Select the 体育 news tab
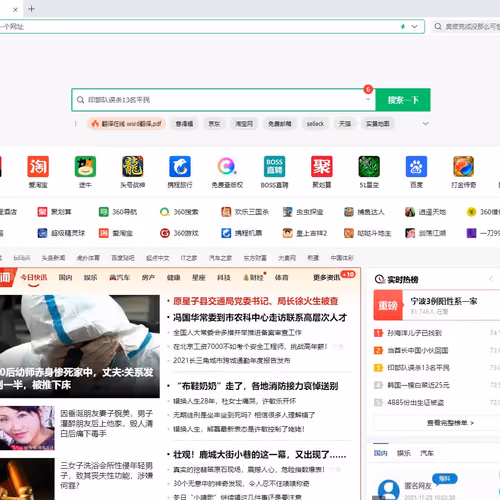Image resolution: width=500 pixels, height=500 pixels. click(x=282, y=277)
